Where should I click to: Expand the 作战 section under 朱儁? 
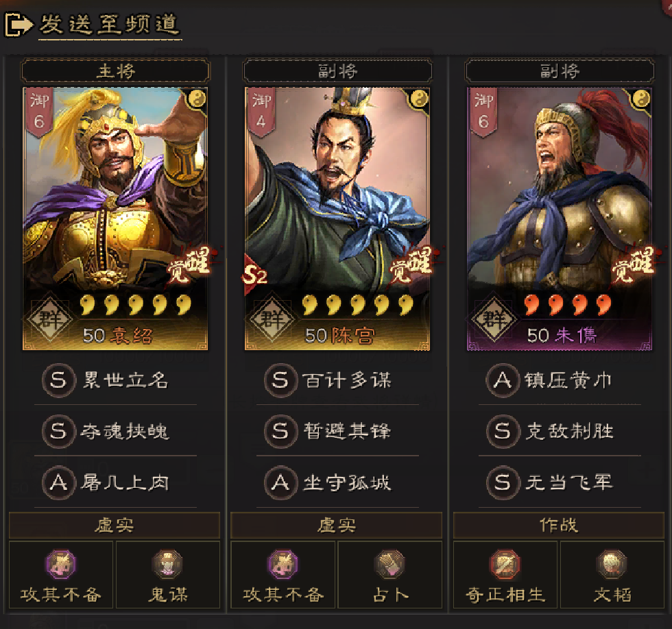tap(559, 526)
